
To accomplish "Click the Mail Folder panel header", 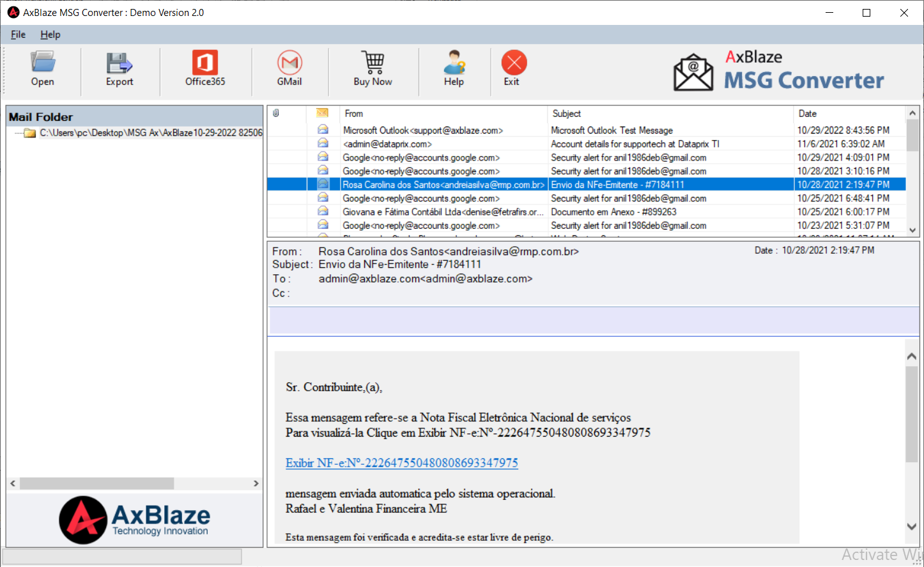I will click(x=134, y=116).
